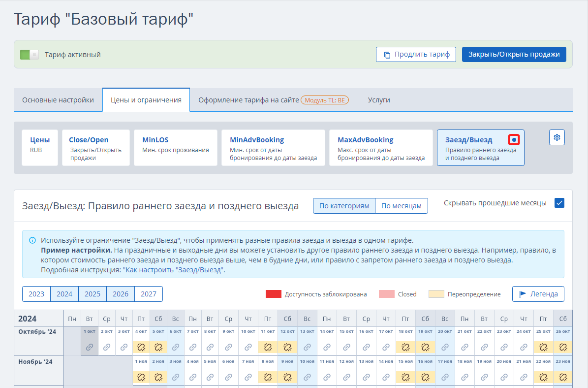Viewport: 588px width, 388px height.
Task: Click the override icon for 26 окт
Action: click(x=563, y=347)
